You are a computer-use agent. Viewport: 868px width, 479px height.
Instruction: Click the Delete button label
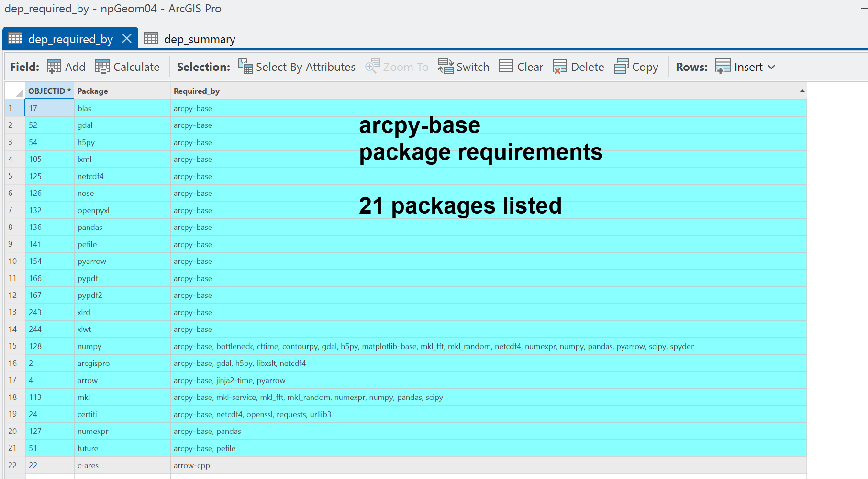(588, 67)
